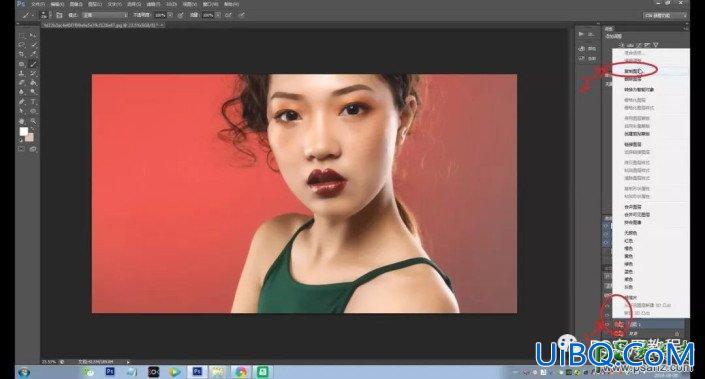705x379 pixels.
Task: Open the opacity slider dropdown arrow
Action: coord(170,15)
